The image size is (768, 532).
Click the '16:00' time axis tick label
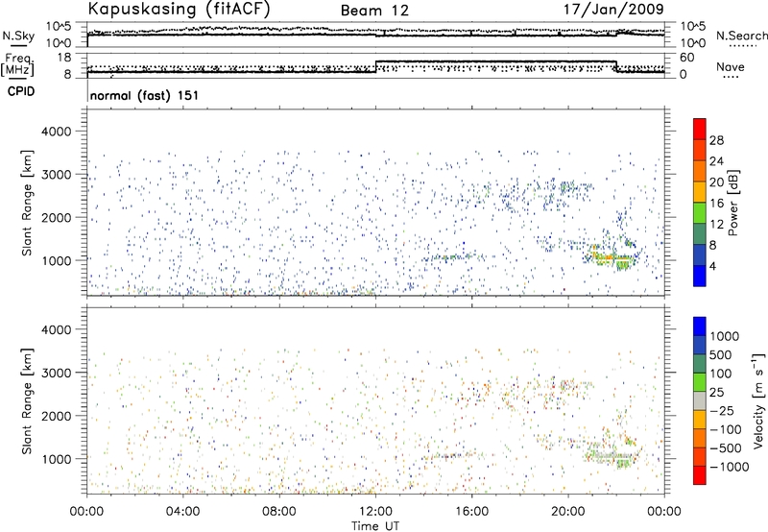471,512
